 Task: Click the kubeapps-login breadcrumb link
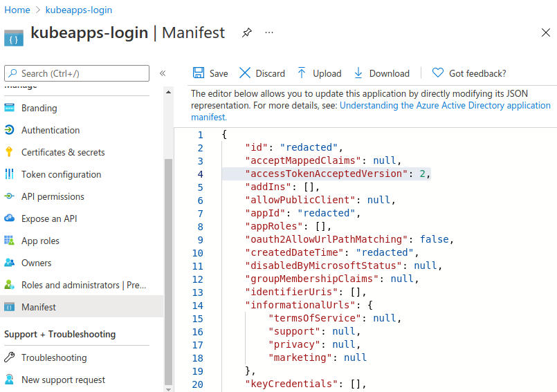[x=79, y=10]
